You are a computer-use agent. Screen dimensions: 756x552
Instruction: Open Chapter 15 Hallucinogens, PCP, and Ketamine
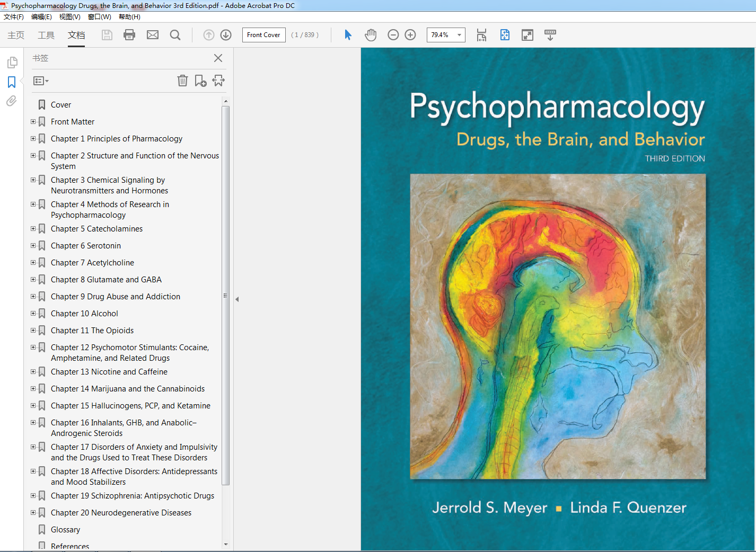(130, 406)
